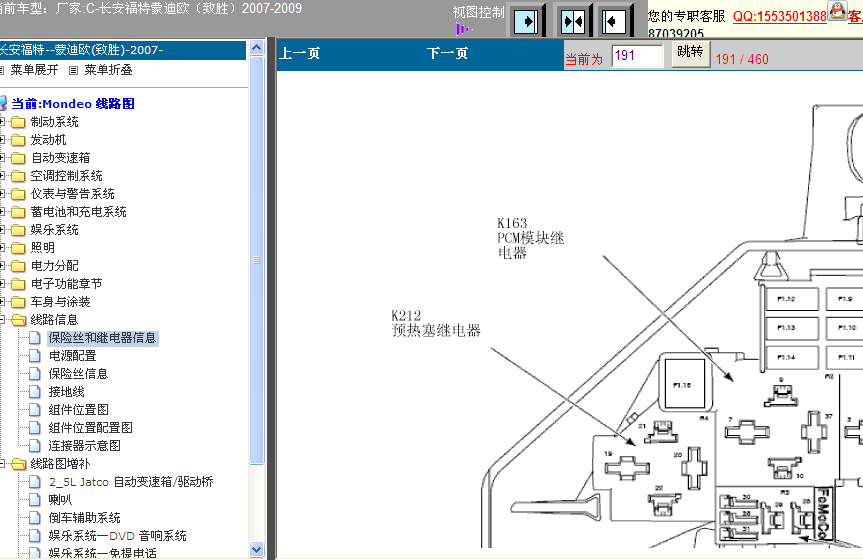863x560 pixels.
Task: Open the 保险丝和继电器信息 page
Action: pyautogui.click(x=102, y=338)
